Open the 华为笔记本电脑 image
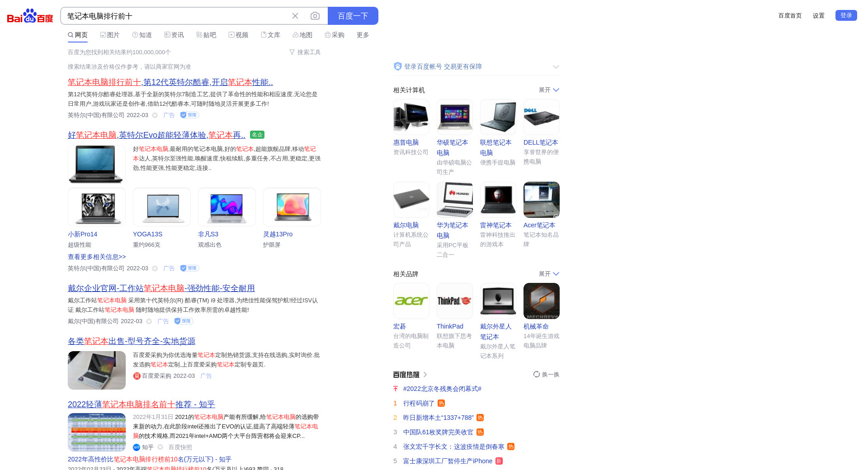868x470 pixels. 455,200
